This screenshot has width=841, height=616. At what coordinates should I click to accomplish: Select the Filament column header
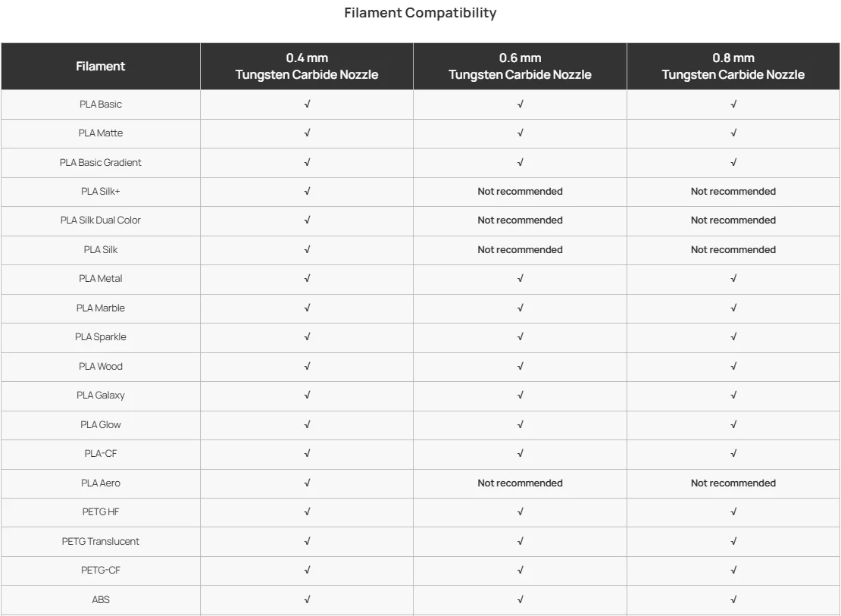point(100,67)
